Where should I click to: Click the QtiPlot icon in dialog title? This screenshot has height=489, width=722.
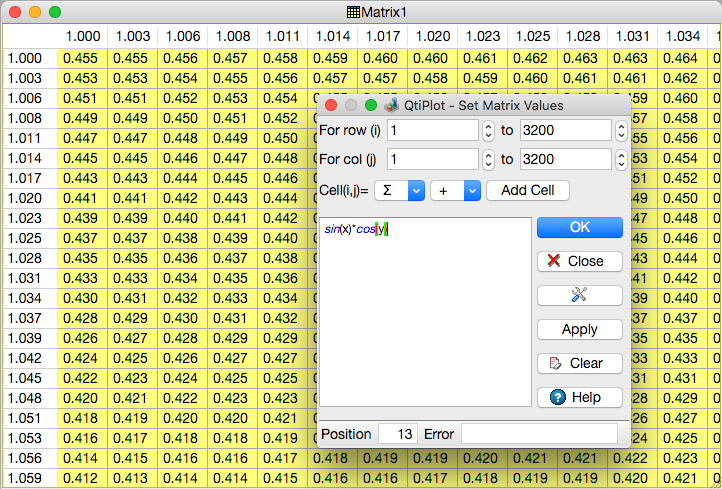coord(393,105)
